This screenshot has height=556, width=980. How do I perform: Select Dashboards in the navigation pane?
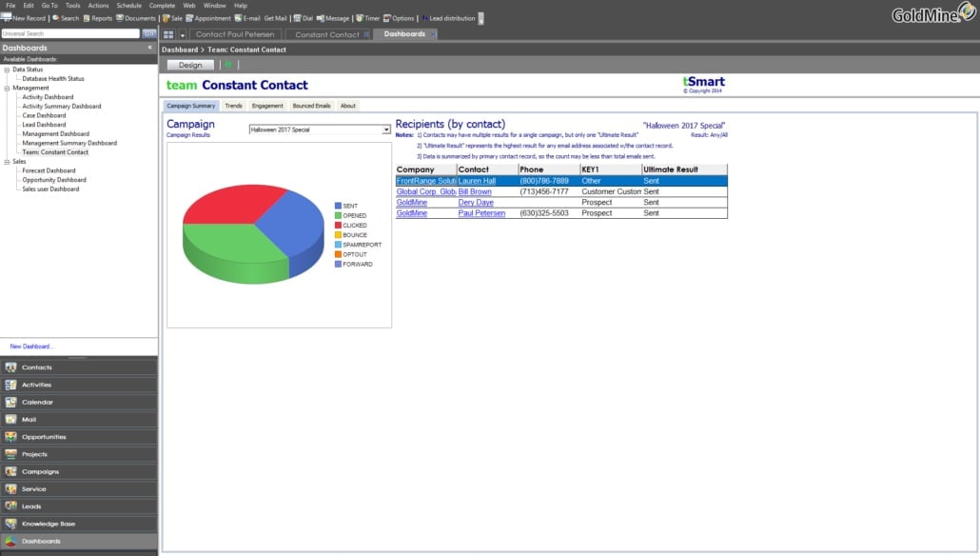click(x=79, y=542)
